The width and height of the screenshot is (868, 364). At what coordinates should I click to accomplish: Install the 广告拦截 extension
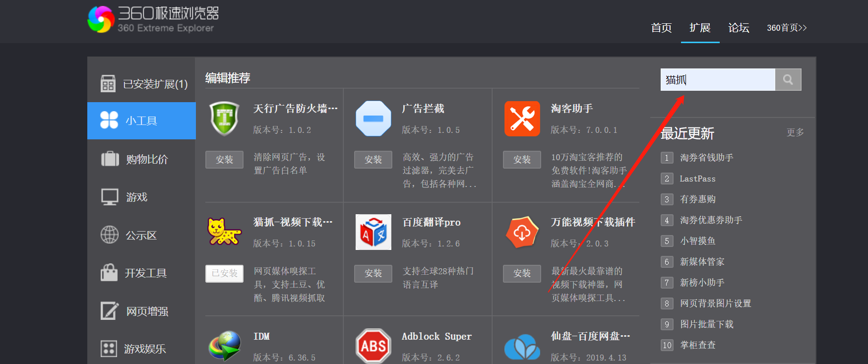pos(373,160)
